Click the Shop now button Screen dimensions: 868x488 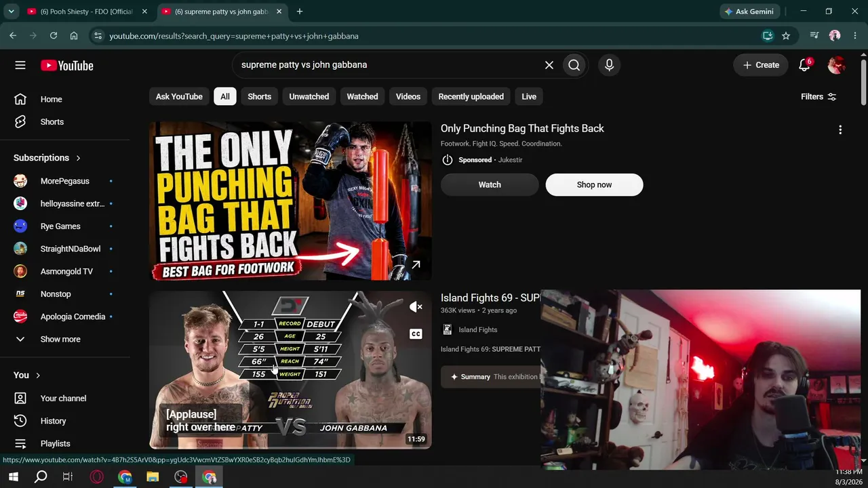[x=594, y=185]
